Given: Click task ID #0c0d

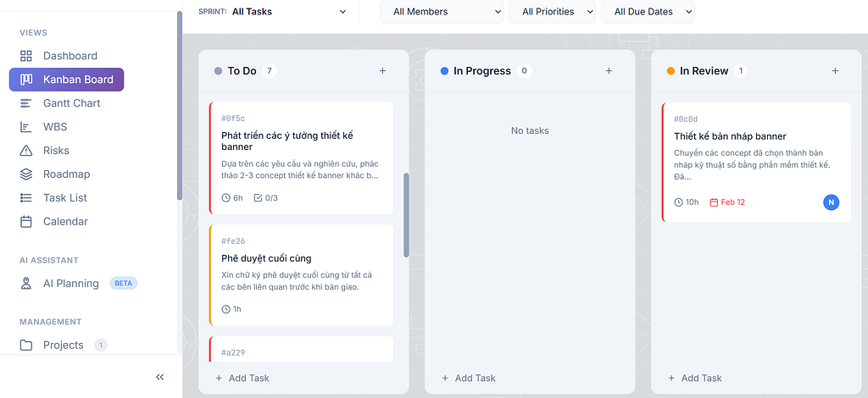Looking at the screenshot, I should [686, 119].
